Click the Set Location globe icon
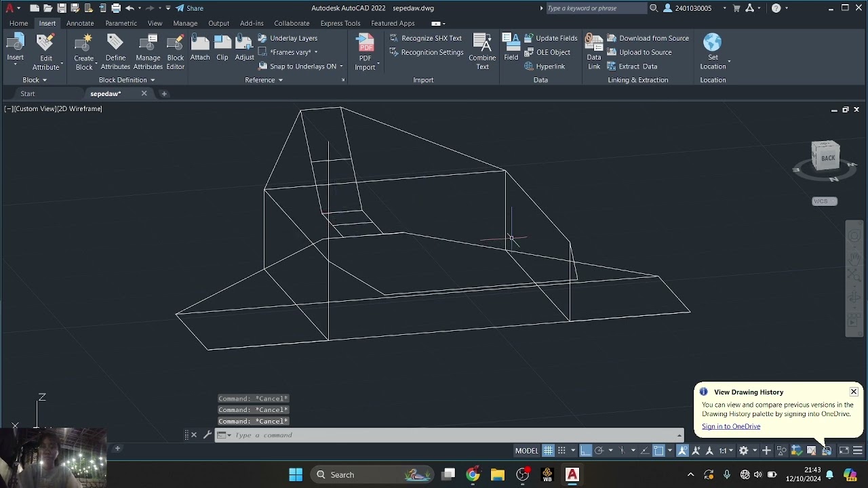The image size is (868, 488). tap(712, 43)
